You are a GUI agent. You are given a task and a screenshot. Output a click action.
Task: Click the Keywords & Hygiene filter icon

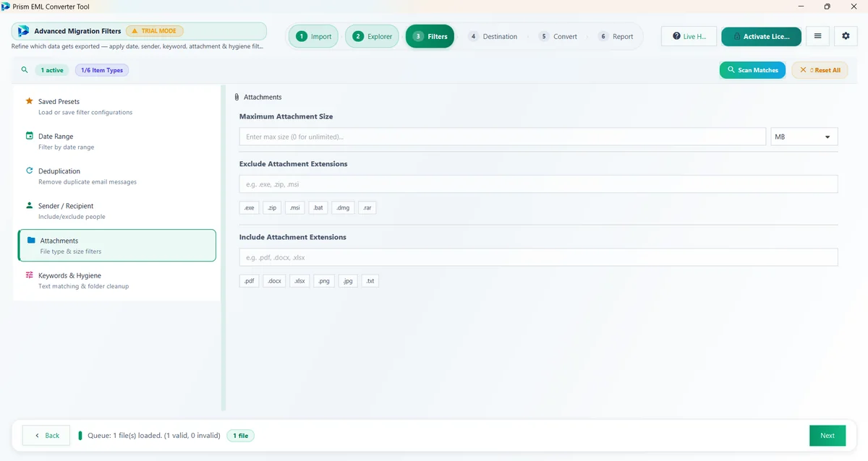30,275
